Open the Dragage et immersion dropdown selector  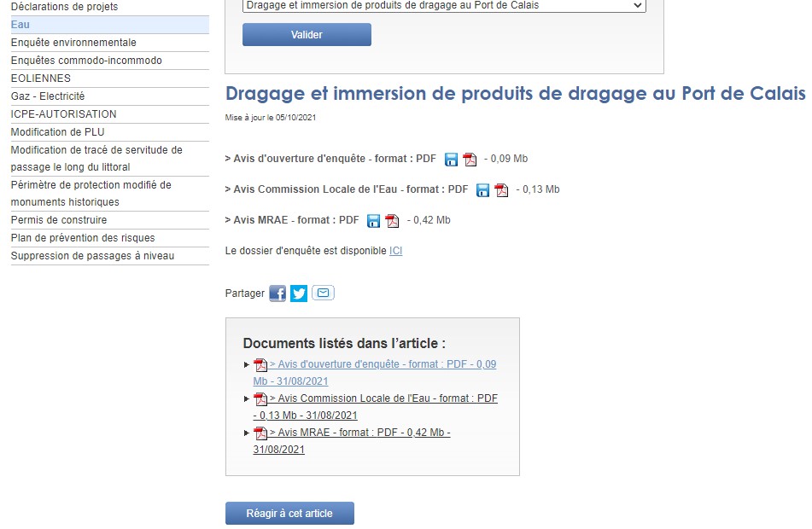point(444,5)
